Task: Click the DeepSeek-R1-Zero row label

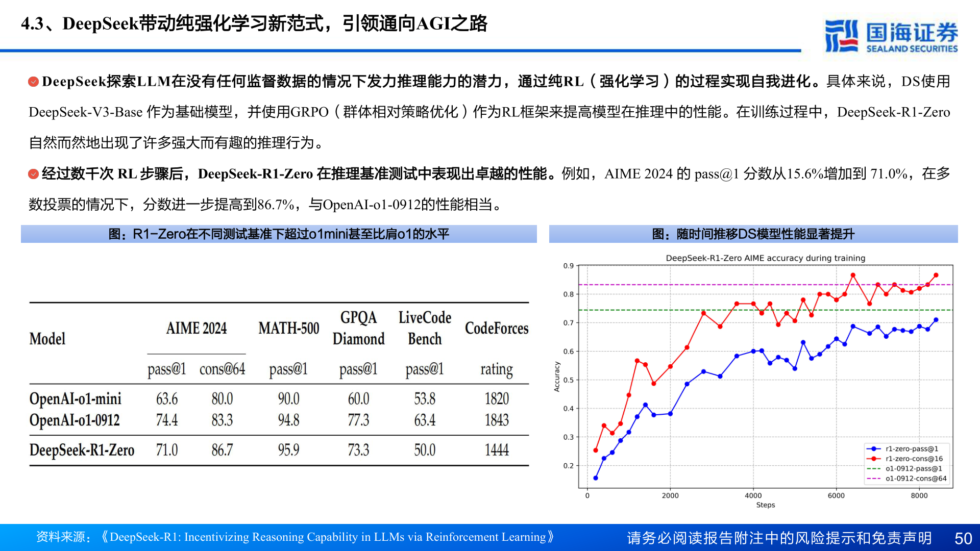Action: point(82,450)
